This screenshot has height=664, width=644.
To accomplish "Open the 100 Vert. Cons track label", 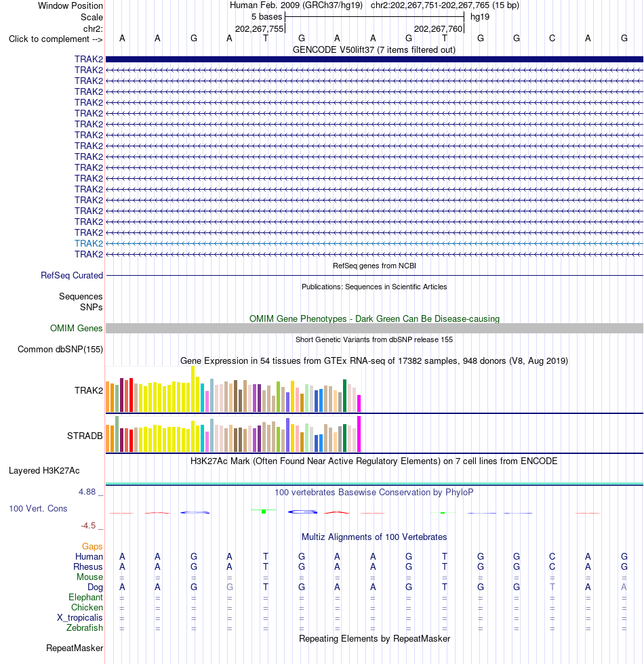I will click(x=38, y=508).
